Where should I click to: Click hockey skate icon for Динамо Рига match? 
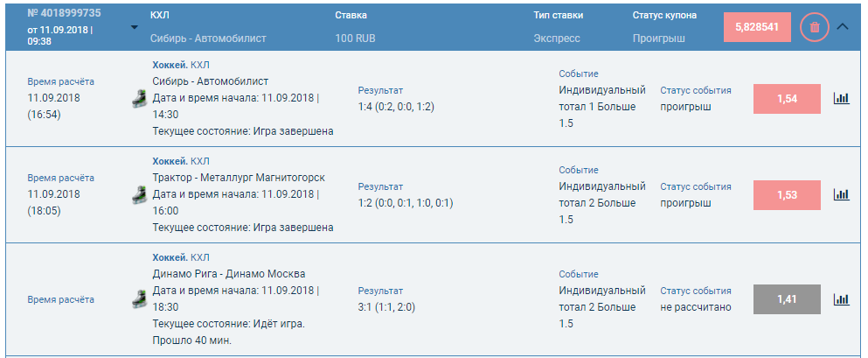click(139, 298)
